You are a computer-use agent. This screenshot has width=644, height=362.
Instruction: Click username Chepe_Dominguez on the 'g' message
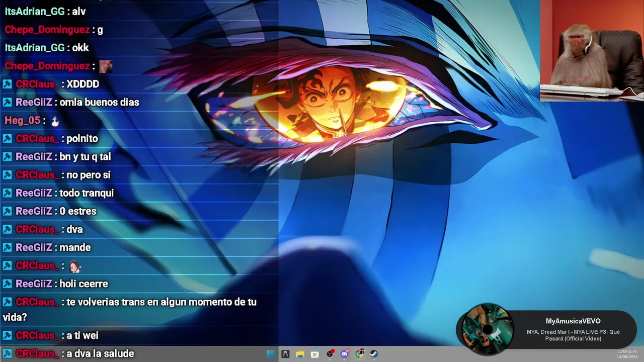coord(47,30)
